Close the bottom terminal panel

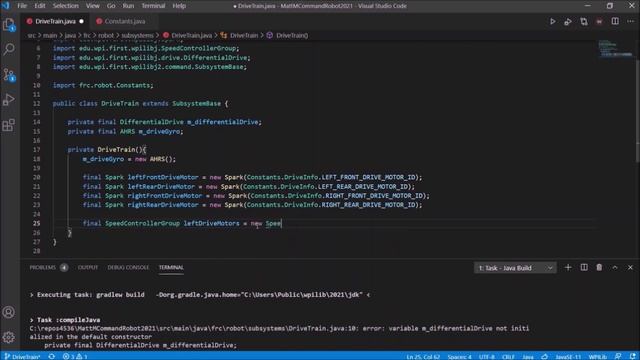click(x=630, y=267)
